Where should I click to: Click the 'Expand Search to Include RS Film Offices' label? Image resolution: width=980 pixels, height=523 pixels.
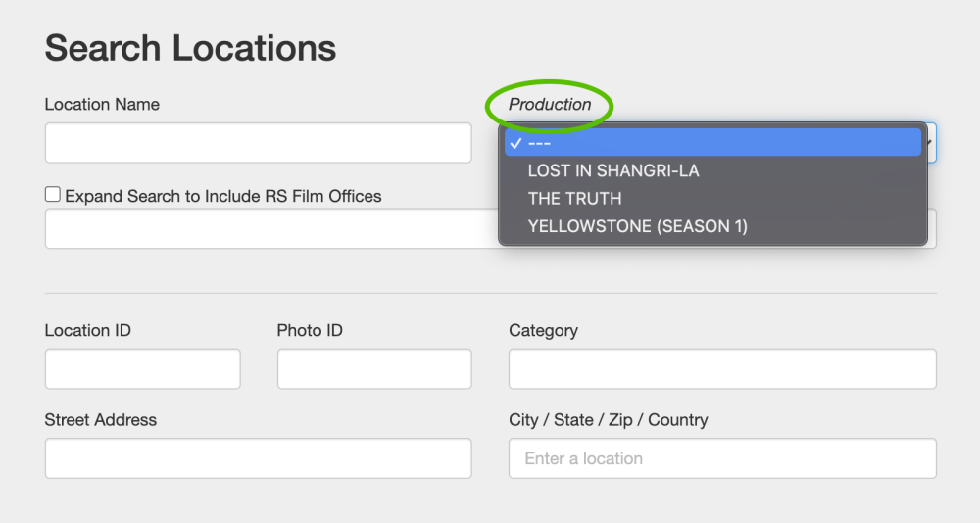(x=222, y=196)
